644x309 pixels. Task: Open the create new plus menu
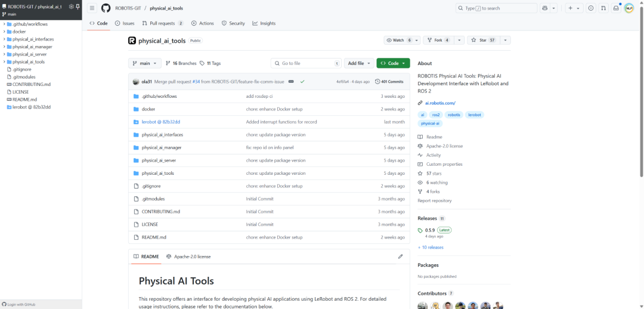[x=574, y=8]
